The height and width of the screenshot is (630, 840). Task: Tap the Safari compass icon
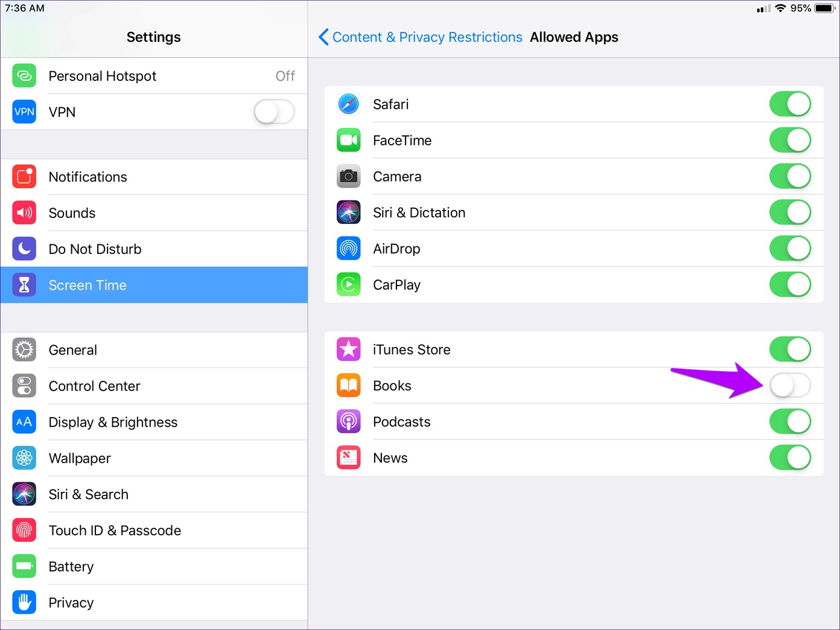(348, 104)
